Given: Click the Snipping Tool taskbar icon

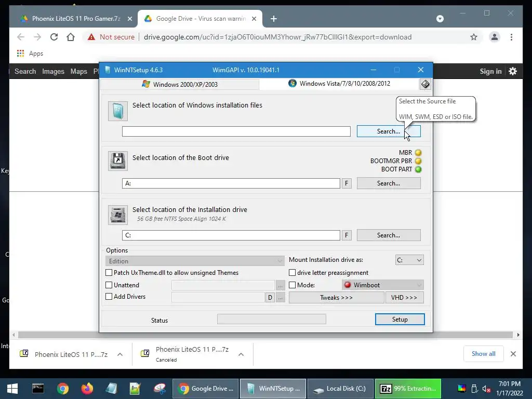Looking at the screenshot, I should pos(159,389).
